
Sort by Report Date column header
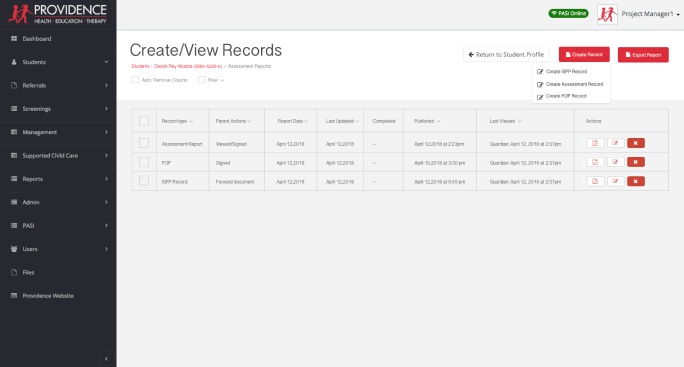pos(293,121)
